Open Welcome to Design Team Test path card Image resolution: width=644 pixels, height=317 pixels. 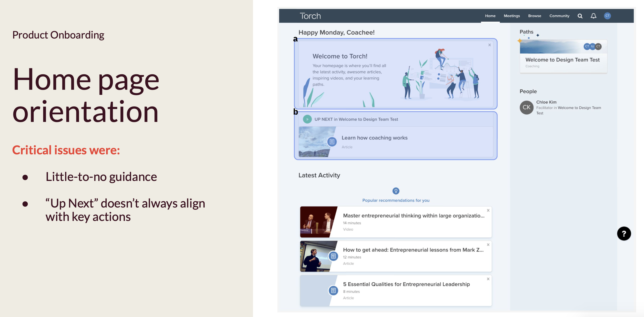(x=562, y=60)
